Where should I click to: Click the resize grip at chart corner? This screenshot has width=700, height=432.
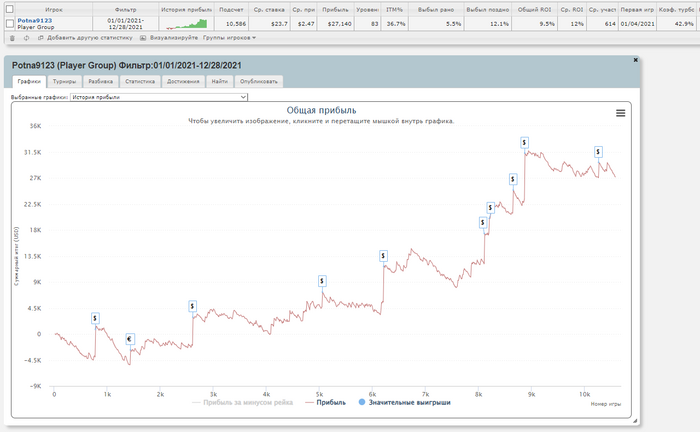pos(635,420)
